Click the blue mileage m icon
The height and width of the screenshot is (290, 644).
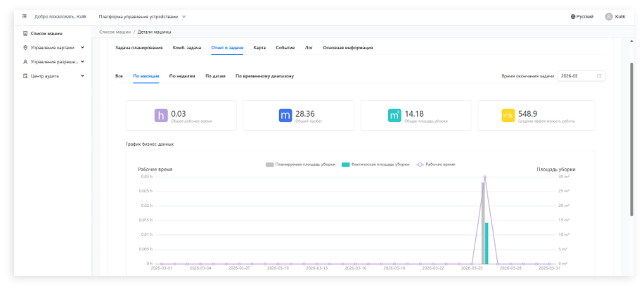click(285, 115)
